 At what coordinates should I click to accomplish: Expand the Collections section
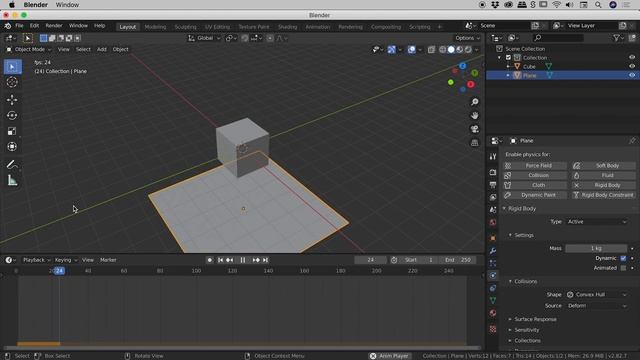(527, 340)
